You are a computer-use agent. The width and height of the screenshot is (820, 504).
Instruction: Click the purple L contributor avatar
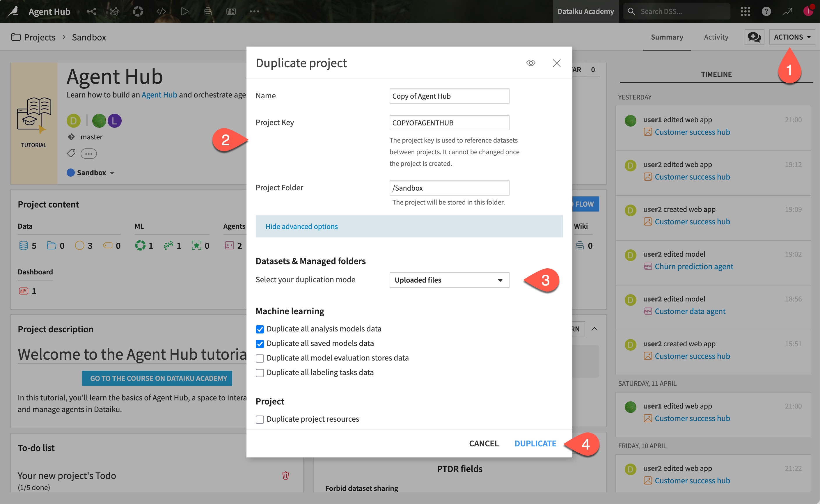pos(114,121)
